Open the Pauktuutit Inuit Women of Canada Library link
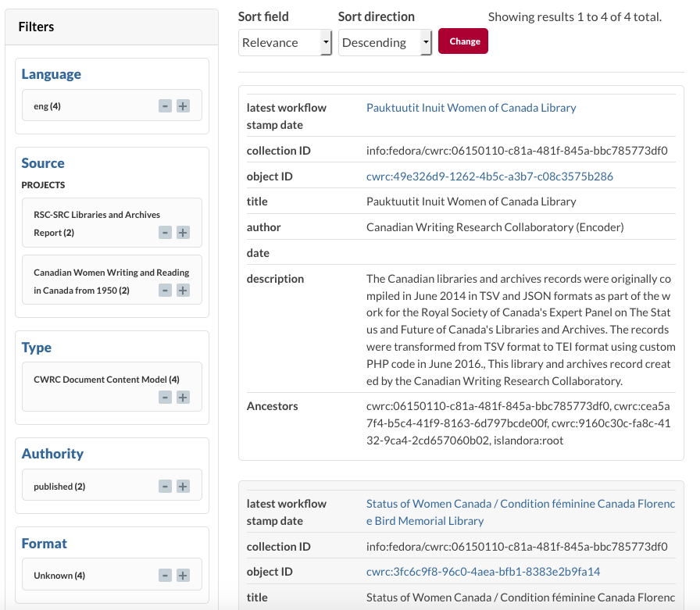Viewport: 700px width, 610px height. point(471,108)
